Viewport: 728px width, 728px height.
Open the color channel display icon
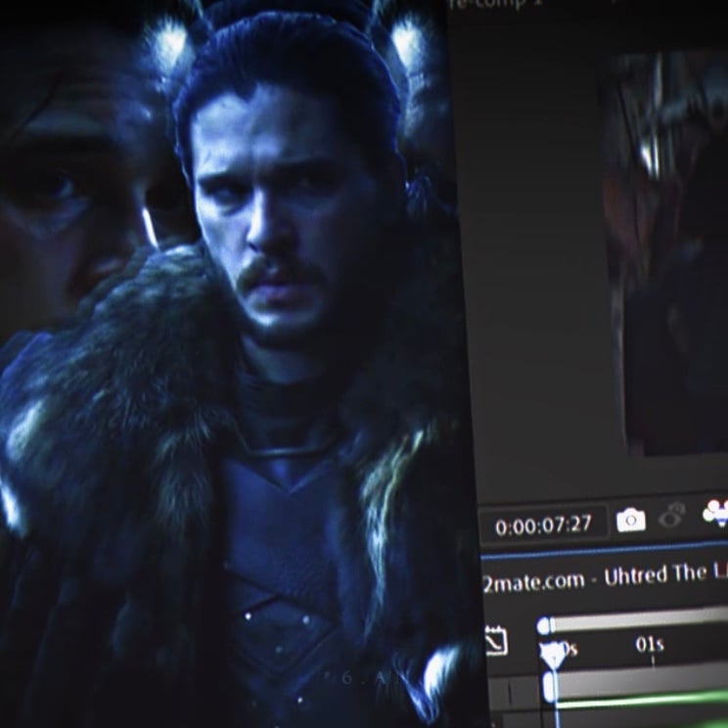(715, 513)
